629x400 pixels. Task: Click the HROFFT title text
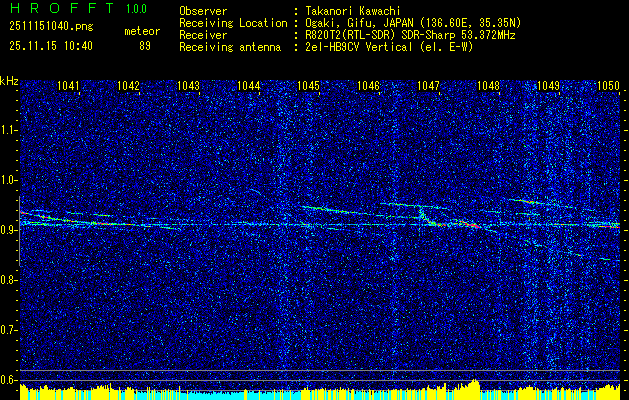pyautogui.click(x=62, y=8)
